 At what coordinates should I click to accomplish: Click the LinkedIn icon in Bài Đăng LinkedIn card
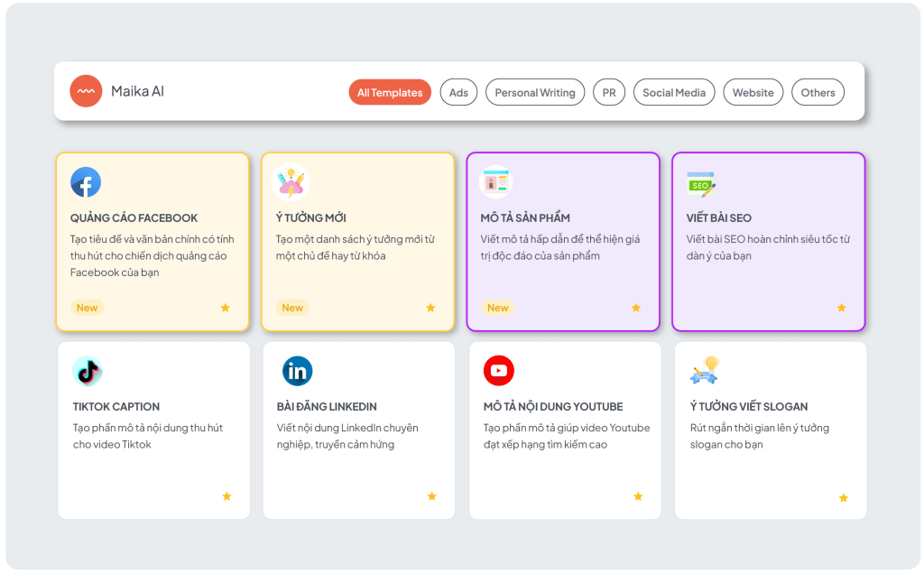[x=298, y=372]
